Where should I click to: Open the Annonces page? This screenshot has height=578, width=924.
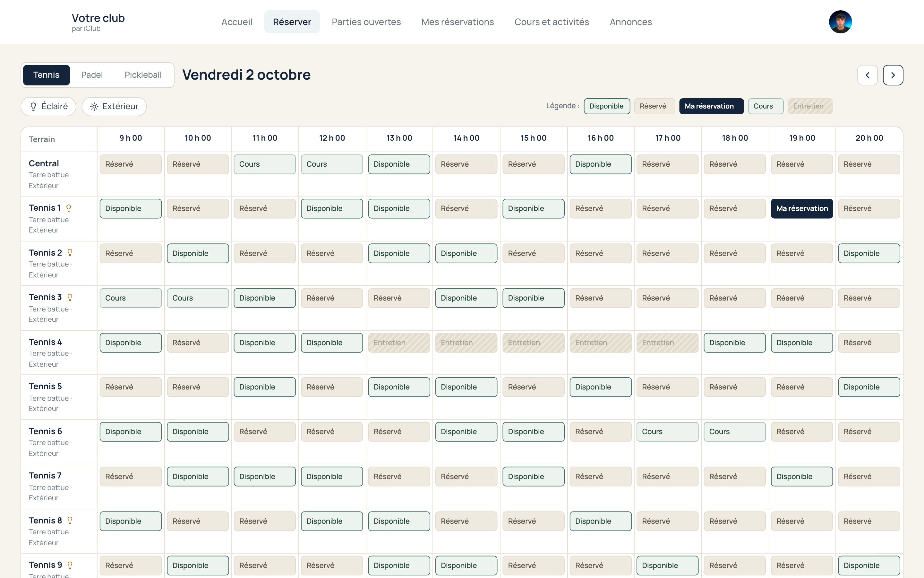pos(631,22)
